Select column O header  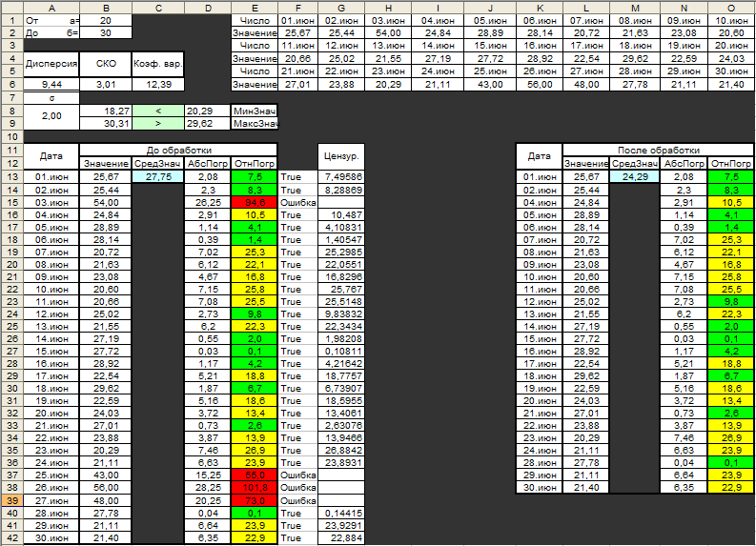[x=731, y=9]
